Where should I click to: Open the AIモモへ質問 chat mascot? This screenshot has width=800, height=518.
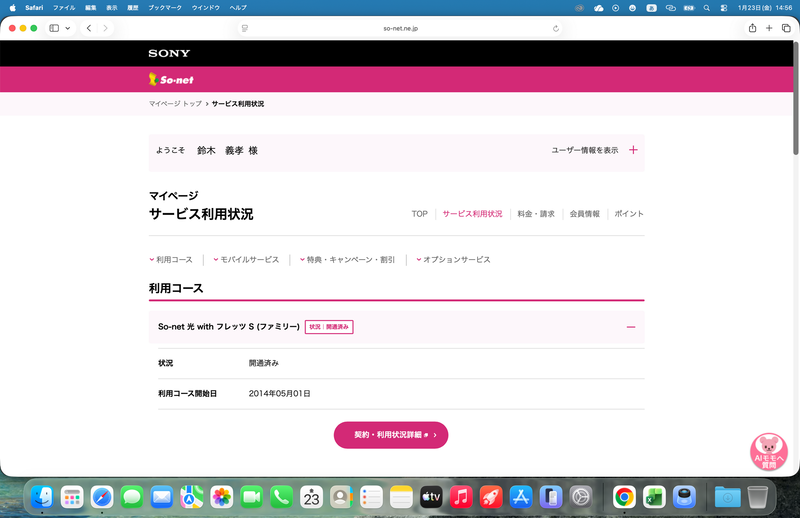(x=768, y=452)
